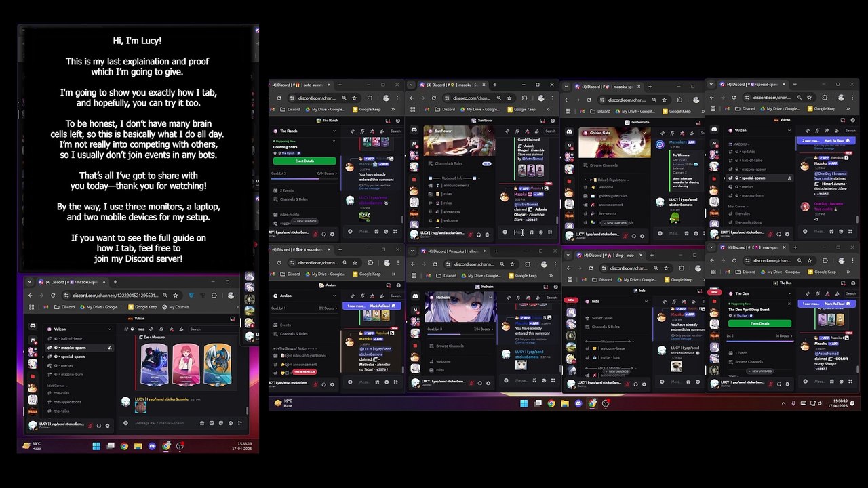Screen dimensions: 868x488
Task: Open User Settings gear in Vulcan mazoku-spawn window
Action: click(107, 426)
